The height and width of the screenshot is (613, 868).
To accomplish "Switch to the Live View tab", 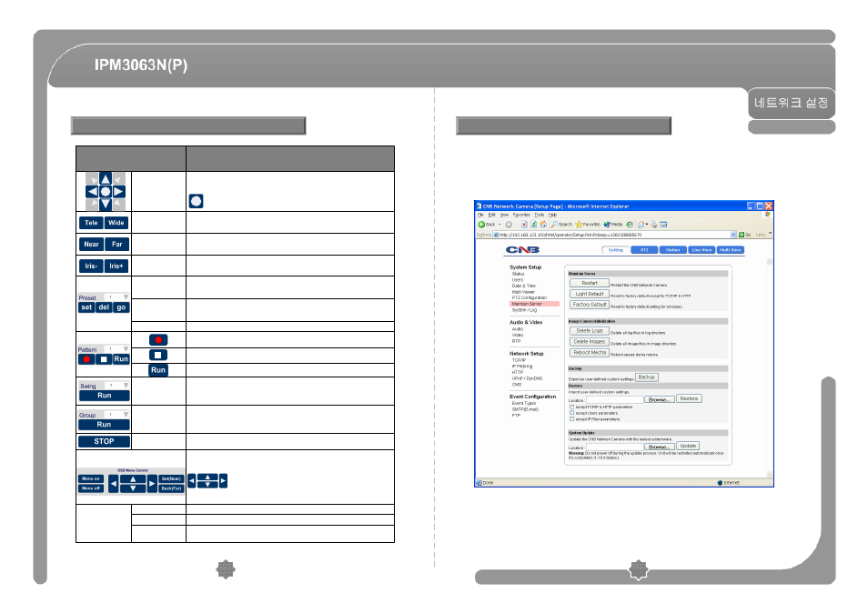I will click(x=701, y=250).
